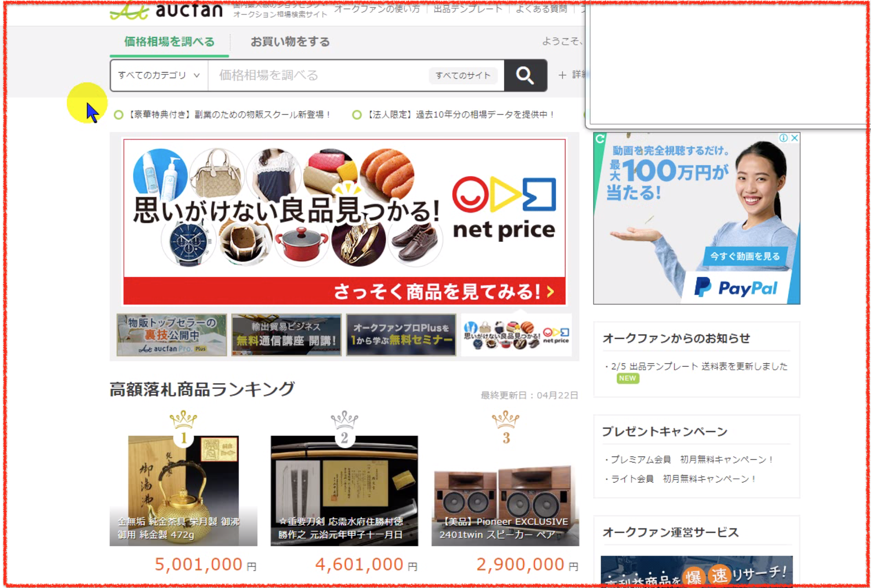Open the すべてのサイト site selector

[x=463, y=75]
